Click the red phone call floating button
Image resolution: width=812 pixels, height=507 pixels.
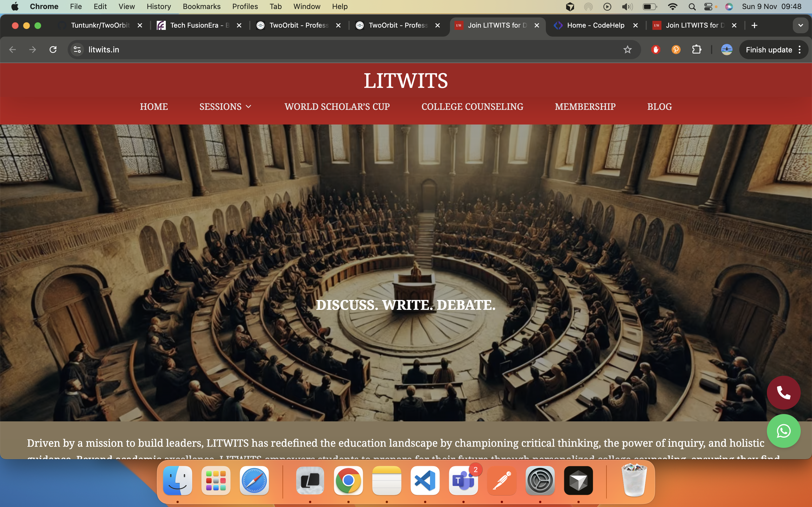784,393
